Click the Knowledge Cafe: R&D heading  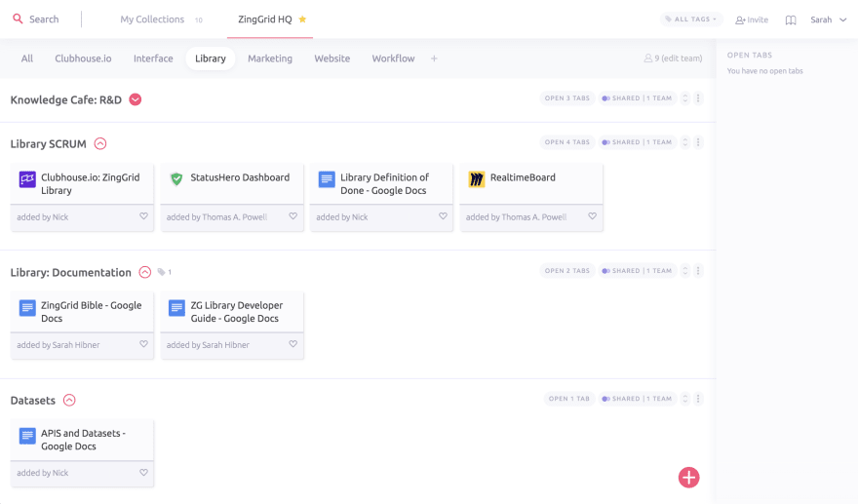[66, 99]
